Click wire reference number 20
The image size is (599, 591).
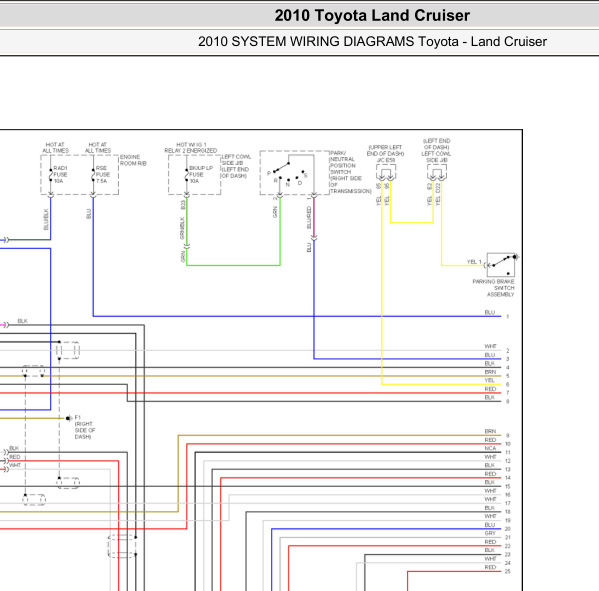point(508,529)
